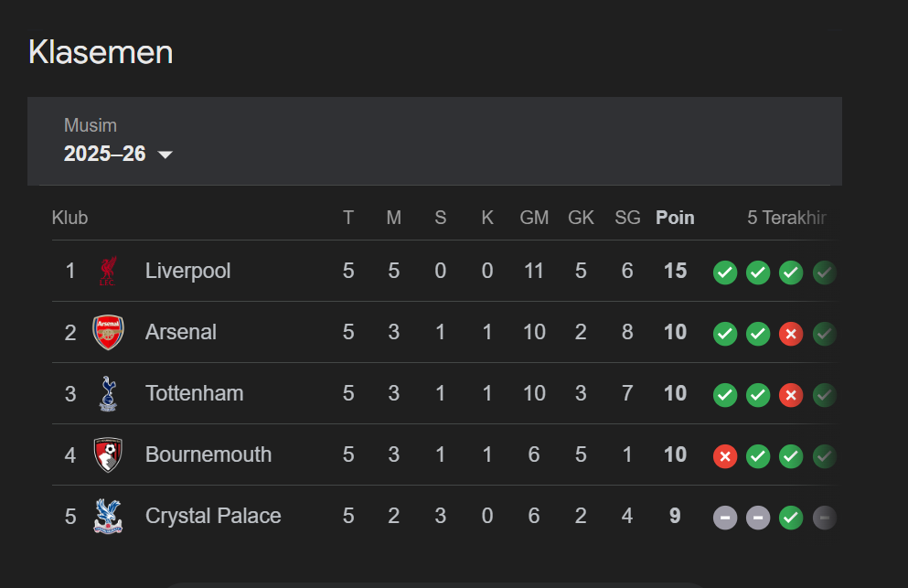
Task: Click Bournemouth's red loss icon
Action: pyautogui.click(x=725, y=456)
